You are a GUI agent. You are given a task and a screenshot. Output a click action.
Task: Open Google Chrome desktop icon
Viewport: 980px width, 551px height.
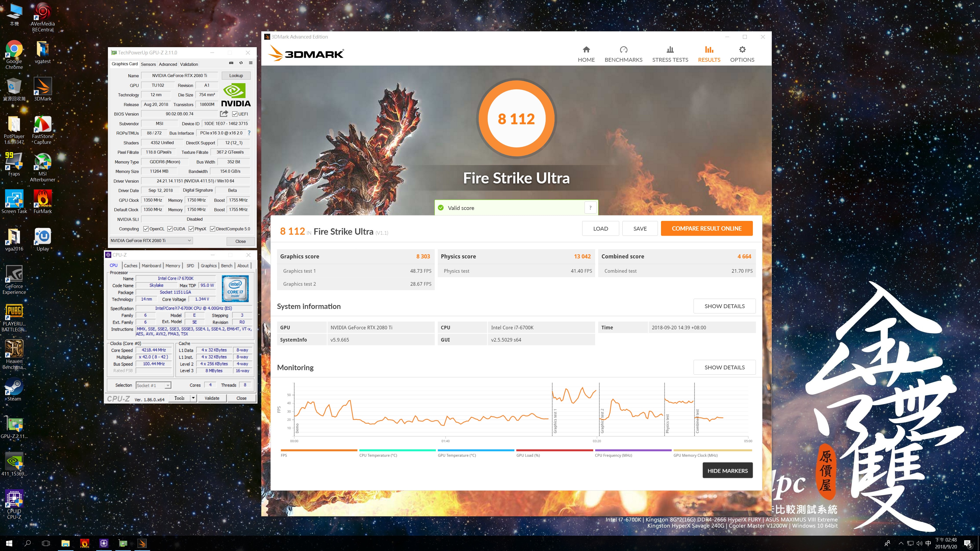(x=14, y=55)
